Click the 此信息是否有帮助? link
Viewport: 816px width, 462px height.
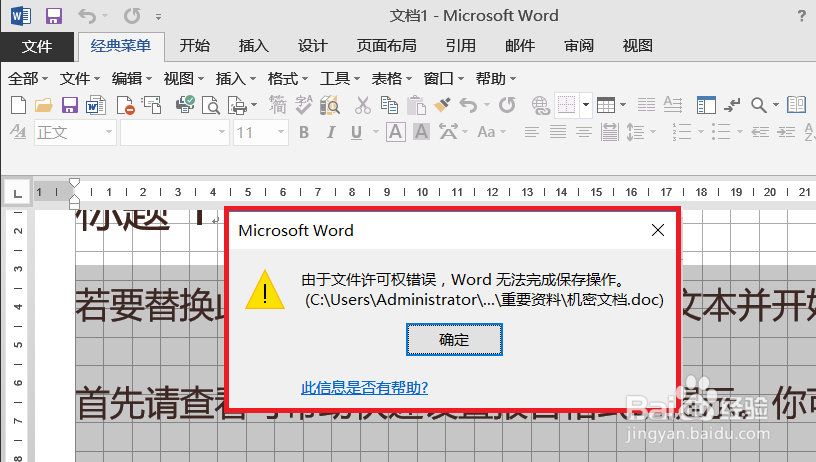[x=364, y=388]
